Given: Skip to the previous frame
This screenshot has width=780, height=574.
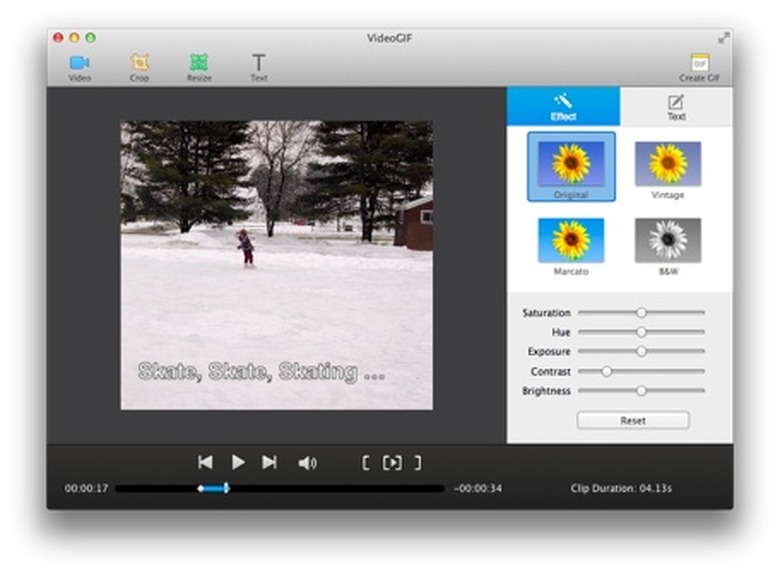Looking at the screenshot, I should point(205,462).
